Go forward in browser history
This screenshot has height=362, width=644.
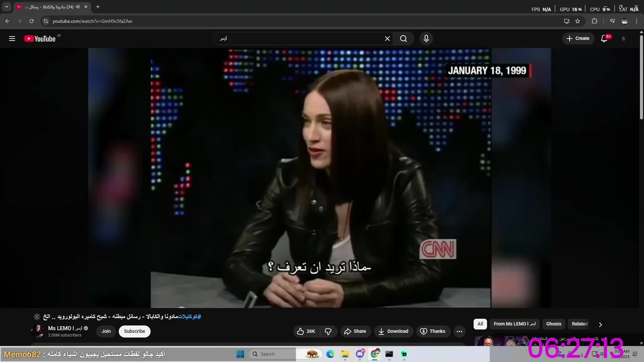19,21
